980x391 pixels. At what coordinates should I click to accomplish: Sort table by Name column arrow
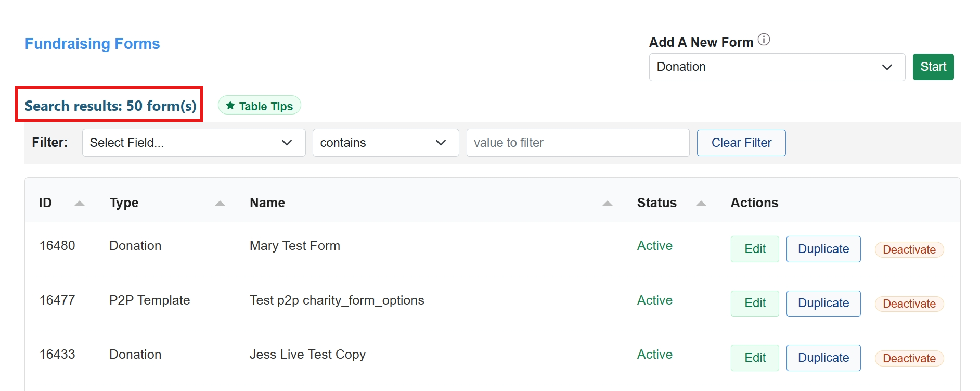click(607, 203)
